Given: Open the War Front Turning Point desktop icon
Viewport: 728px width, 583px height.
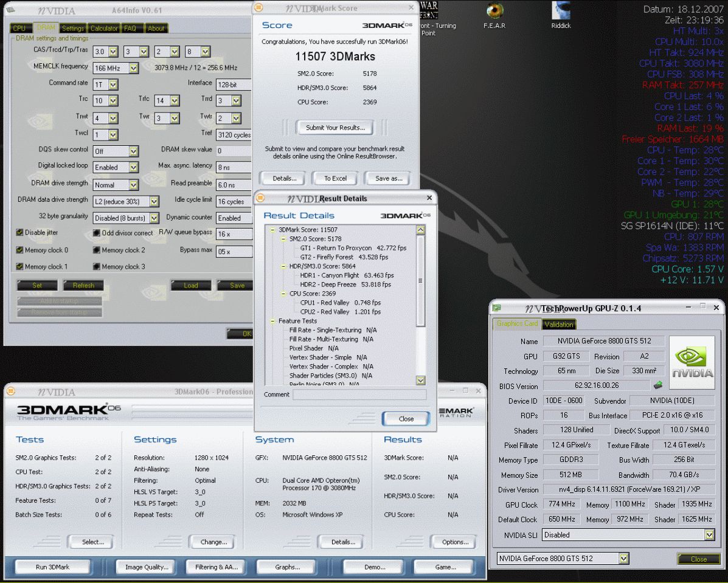Looking at the screenshot, I should (429, 10).
